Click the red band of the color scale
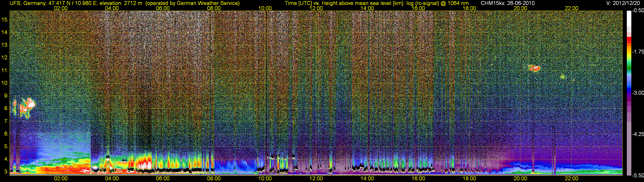The image size is (644, 182). tap(629, 40)
